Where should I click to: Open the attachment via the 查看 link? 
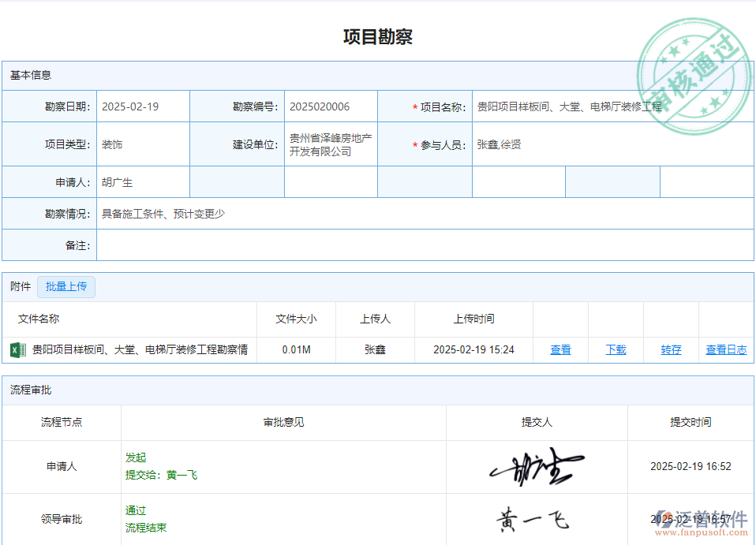point(560,349)
